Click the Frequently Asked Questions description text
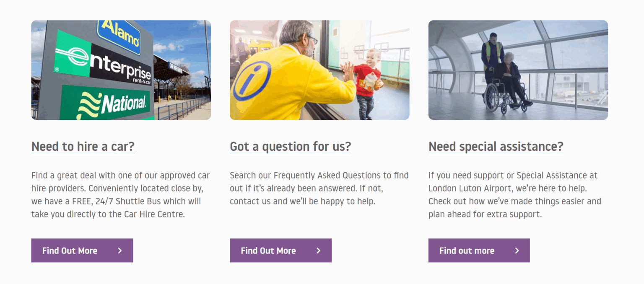This screenshot has height=284, width=644. point(319,188)
